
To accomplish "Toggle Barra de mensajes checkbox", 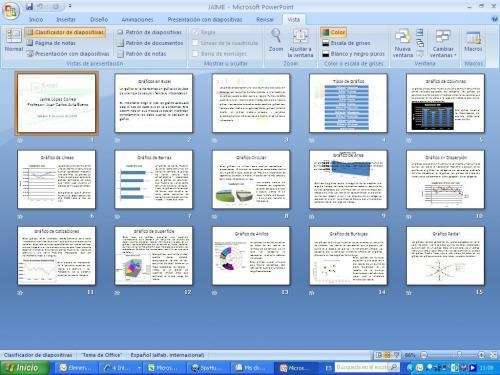I will [x=196, y=54].
